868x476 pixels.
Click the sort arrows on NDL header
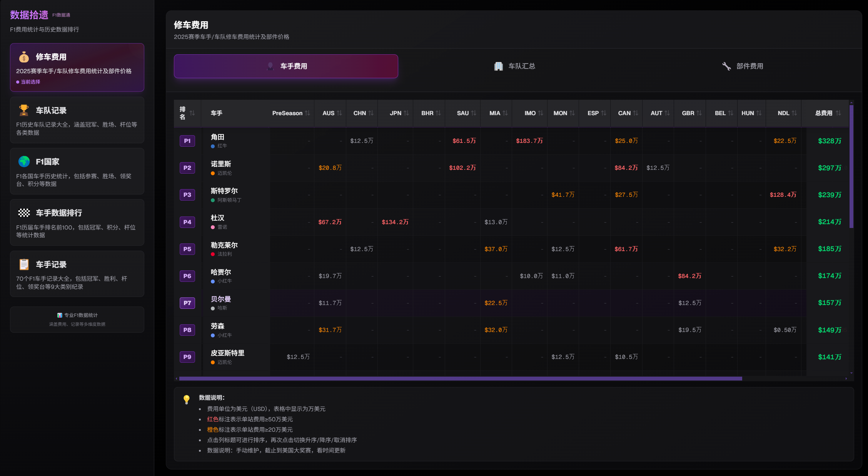(x=794, y=113)
